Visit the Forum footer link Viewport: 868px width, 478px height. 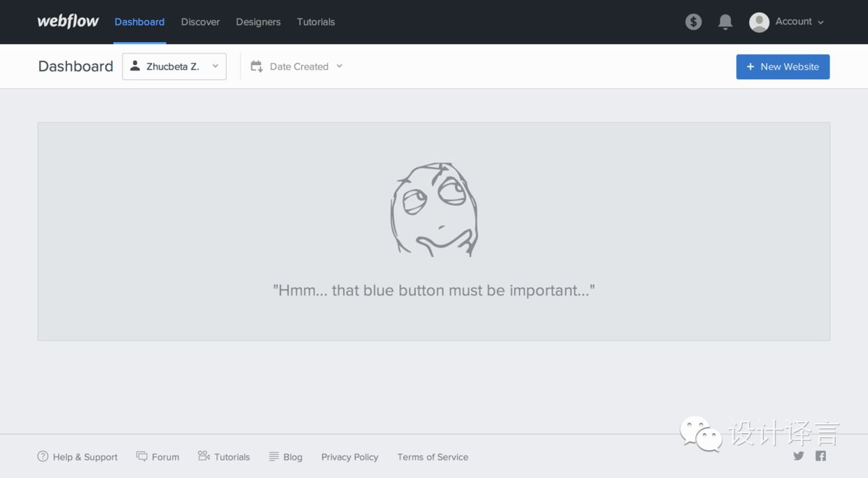click(158, 457)
